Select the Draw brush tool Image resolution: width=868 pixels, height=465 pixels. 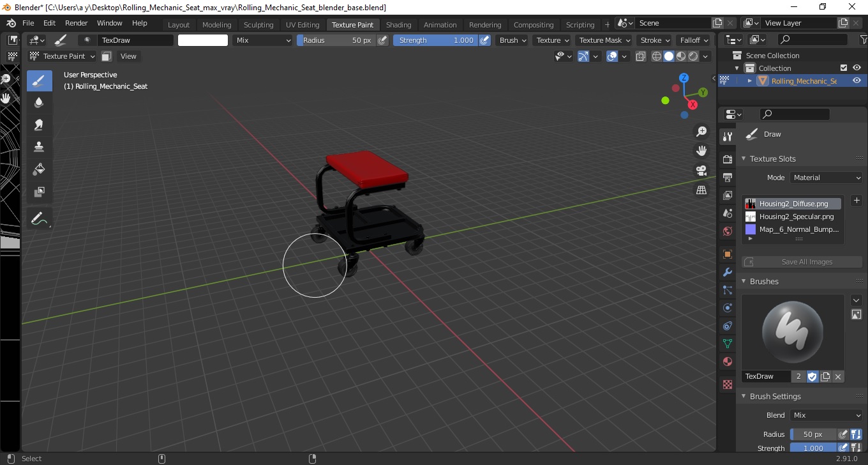point(39,80)
